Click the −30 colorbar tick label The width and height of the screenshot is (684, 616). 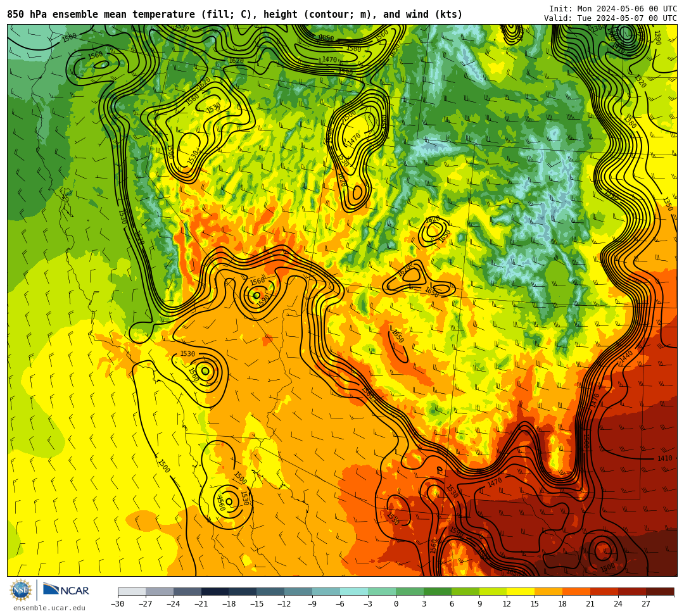118,604
